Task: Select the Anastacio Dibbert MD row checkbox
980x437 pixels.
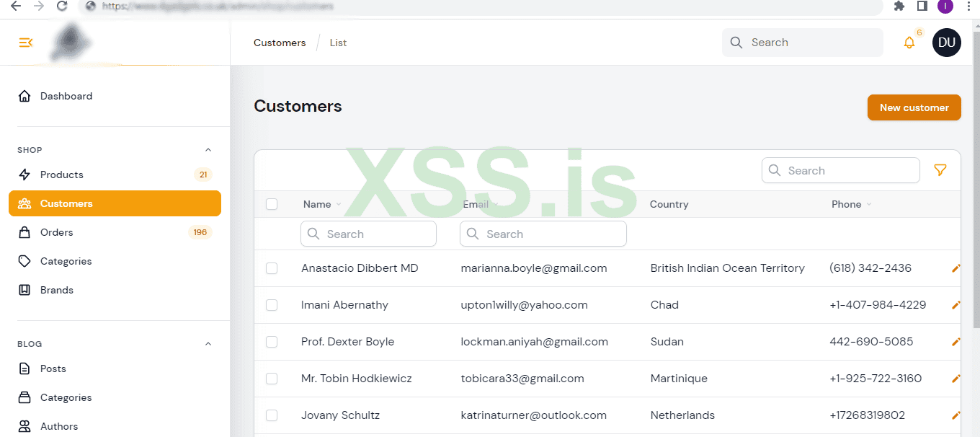Action: [x=272, y=268]
